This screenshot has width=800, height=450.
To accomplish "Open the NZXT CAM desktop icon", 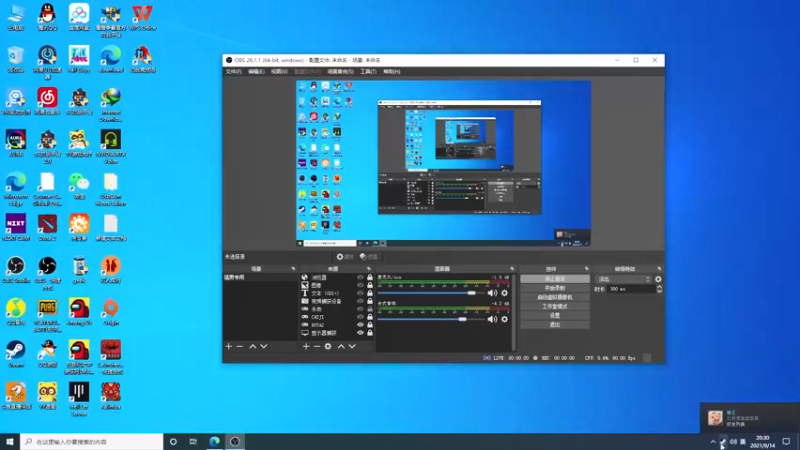I will tap(16, 228).
